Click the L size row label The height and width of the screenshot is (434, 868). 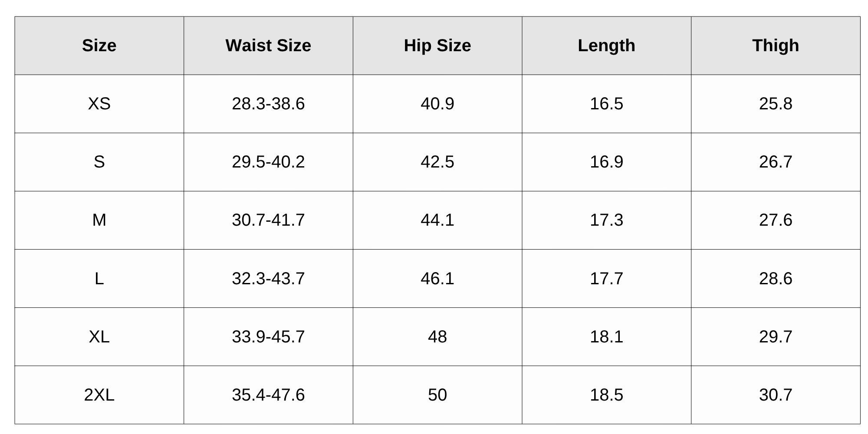[x=99, y=278]
